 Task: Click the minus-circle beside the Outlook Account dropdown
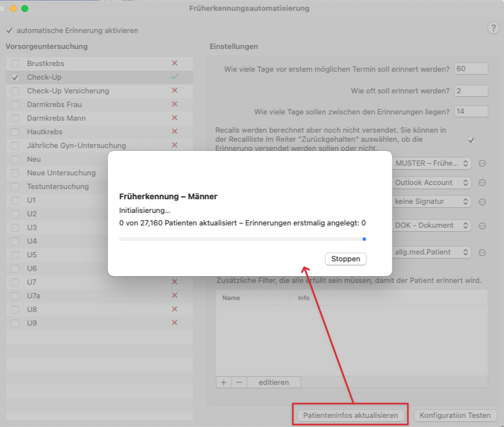(x=481, y=183)
